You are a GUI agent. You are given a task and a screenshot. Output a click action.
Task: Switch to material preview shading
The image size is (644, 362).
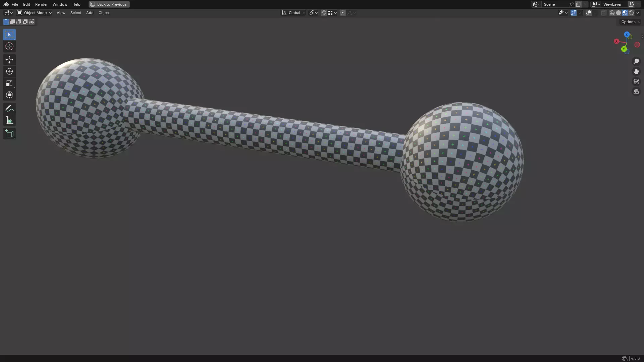click(625, 13)
